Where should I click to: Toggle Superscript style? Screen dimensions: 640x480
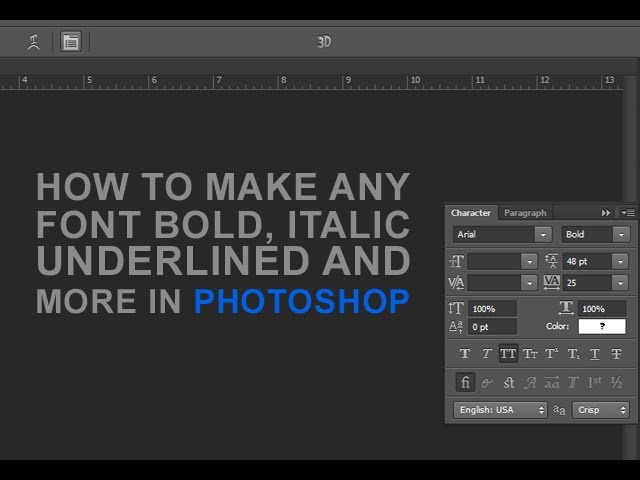click(551, 353)
